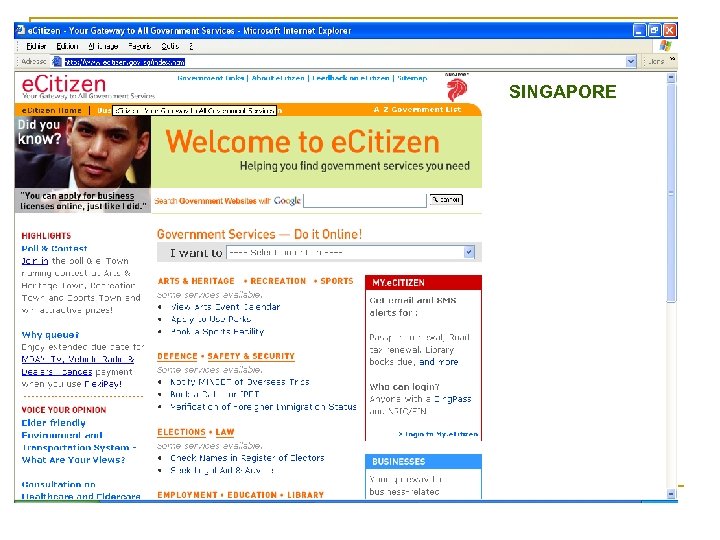720x540 pixels.
Task: Open the ARTS & HERITAGE category
Action: [196, 281]
